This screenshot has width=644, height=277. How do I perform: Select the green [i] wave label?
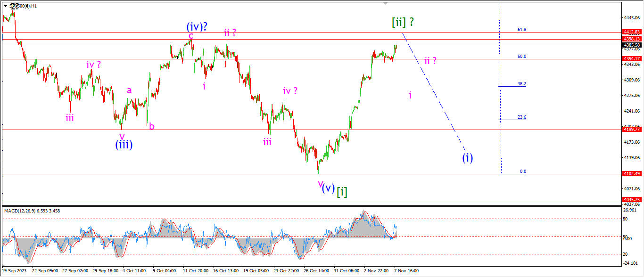coord(342,191)
